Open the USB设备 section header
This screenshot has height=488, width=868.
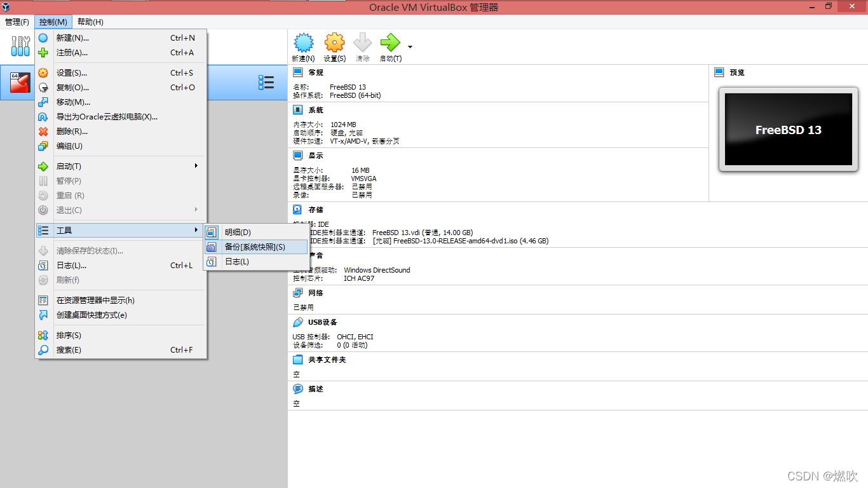tap(323, 322)
